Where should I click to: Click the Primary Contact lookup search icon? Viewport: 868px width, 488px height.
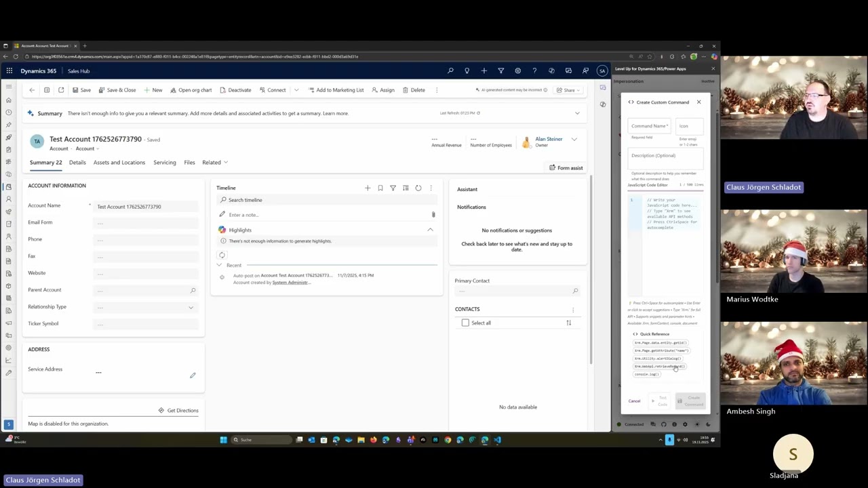[575, 291]
